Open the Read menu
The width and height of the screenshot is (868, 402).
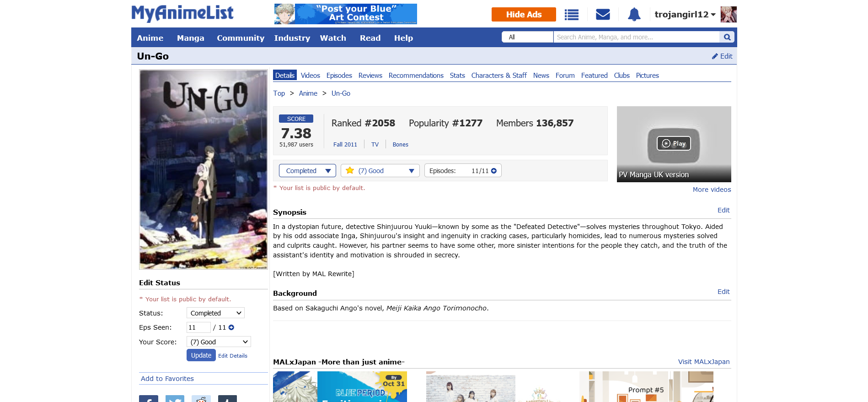tap(370, 38)
